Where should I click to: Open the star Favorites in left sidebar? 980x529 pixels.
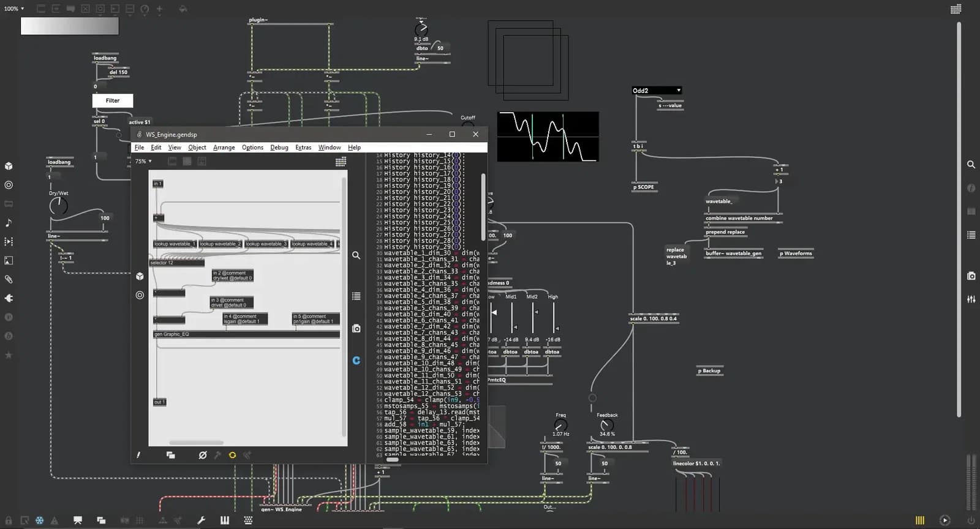(9, 355)
